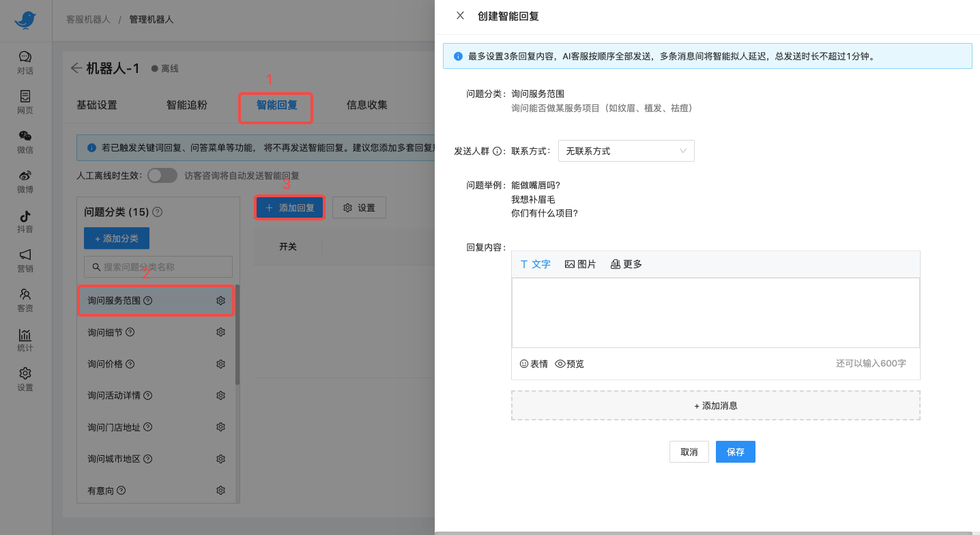Viewport: 980px width, 535px height.
Task: Save the smart reply with 保存
Action: [x=735, y=451]
